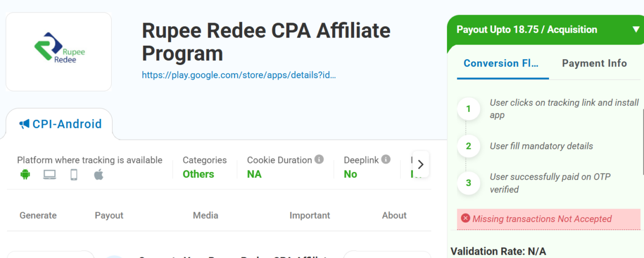644x258 pixels.
Task: Jump to the Payout section
Action: click(109, 215)
